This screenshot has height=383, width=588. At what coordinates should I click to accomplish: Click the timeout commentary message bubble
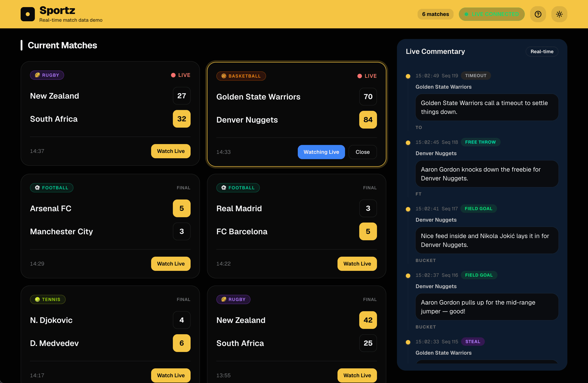487,107
